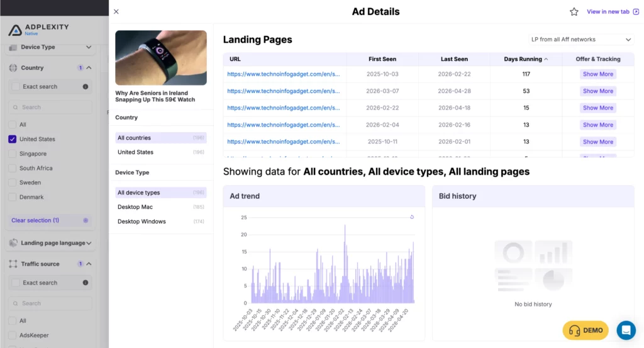The image size is (644, 348).
Task: Click the Clear selection dot icon
Action: pyautogui.click(x=86, y=220)
